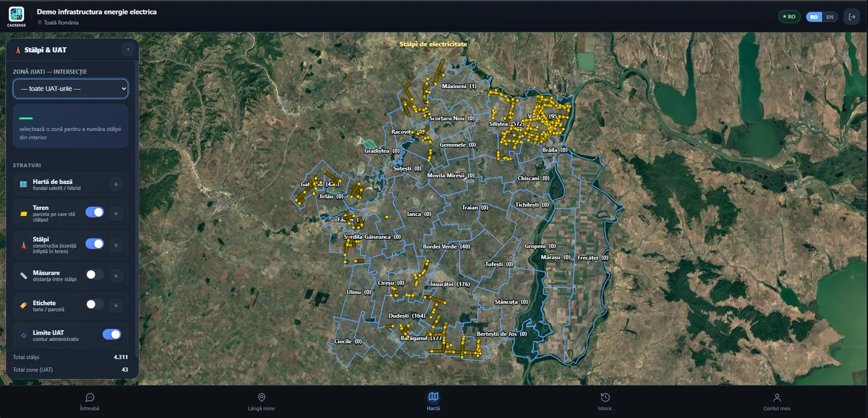Click options icon in Teren row
The width and height of the screenshot is (868, 418).
[116, 213]
